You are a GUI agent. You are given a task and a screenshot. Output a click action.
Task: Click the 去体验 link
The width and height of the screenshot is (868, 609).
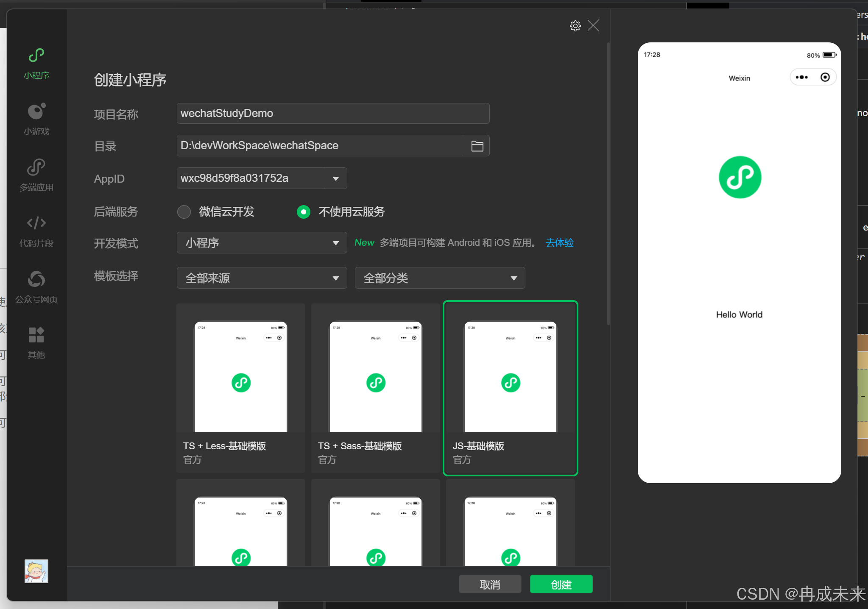(559, 243)
